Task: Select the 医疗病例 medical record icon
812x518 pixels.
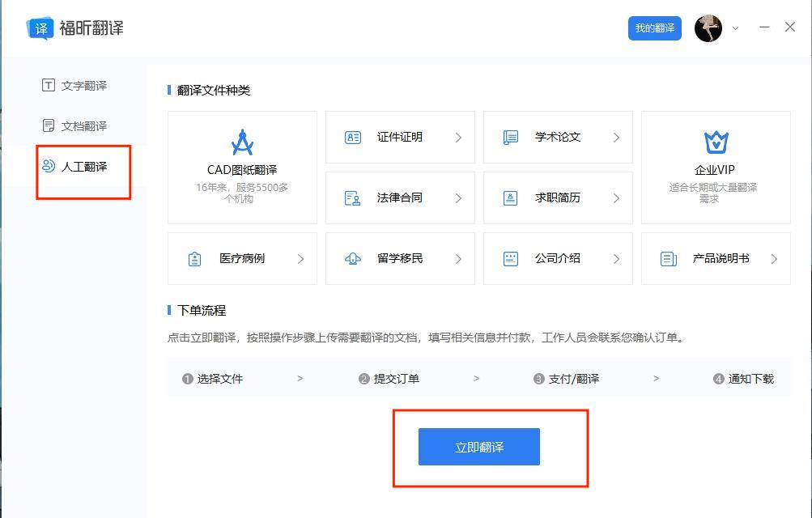Action: (194, 258)
